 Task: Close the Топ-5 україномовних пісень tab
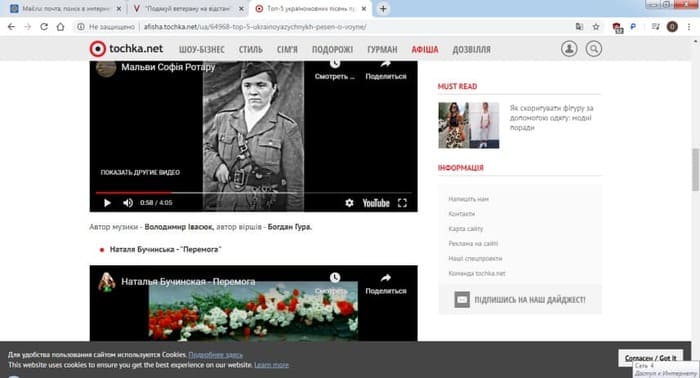(x=364, y=8)
